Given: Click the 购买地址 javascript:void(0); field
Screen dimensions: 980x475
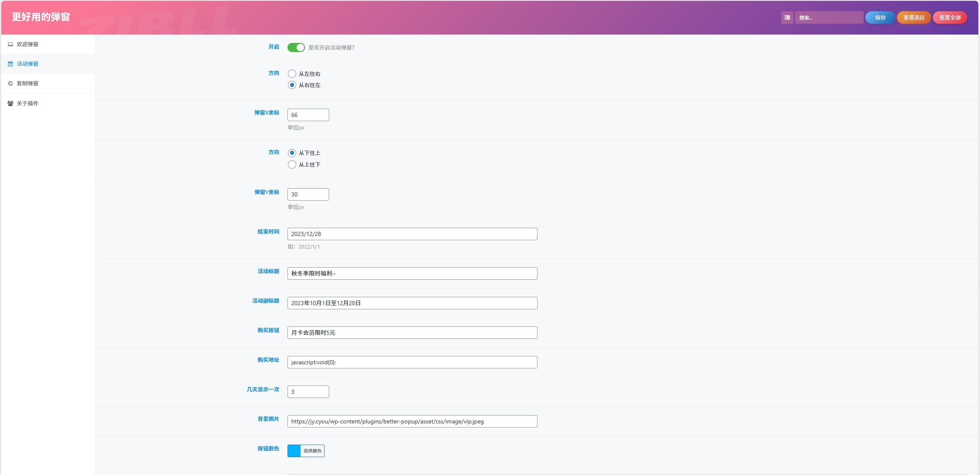Looking at the screenshot, I should coord(412,362).
